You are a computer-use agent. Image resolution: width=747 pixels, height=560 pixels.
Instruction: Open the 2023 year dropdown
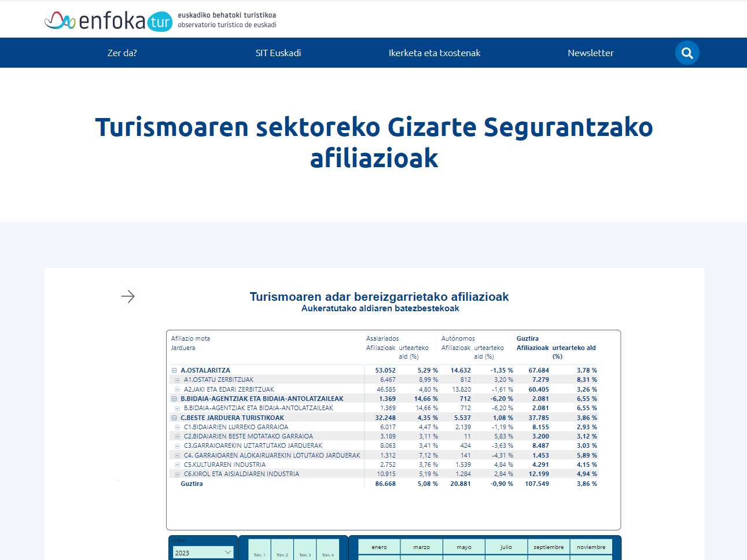pos(203,552)
